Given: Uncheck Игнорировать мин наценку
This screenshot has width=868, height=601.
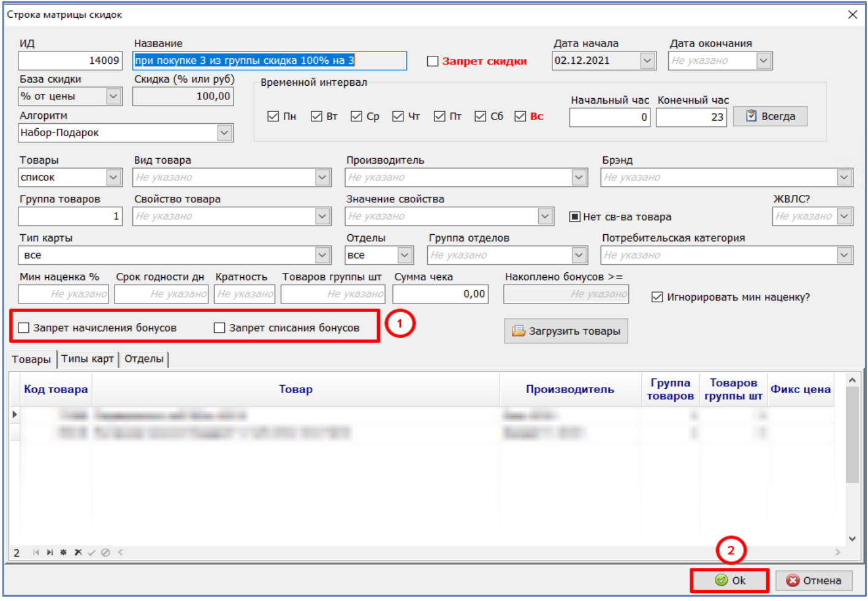Looking at the screenshot, I should (x=657, y=297).
